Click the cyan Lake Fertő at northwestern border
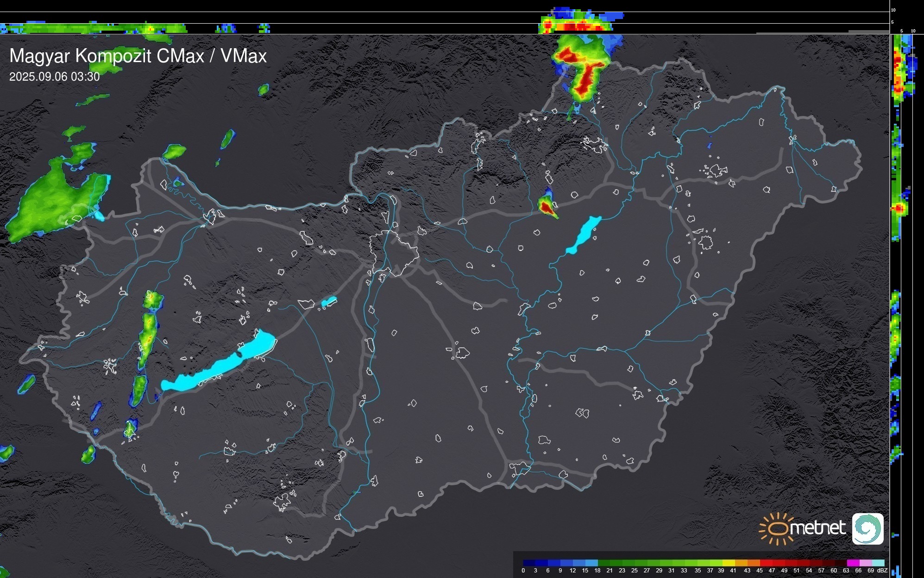The width and height of the screenshot is (924, 578). (x=99, y=216)
